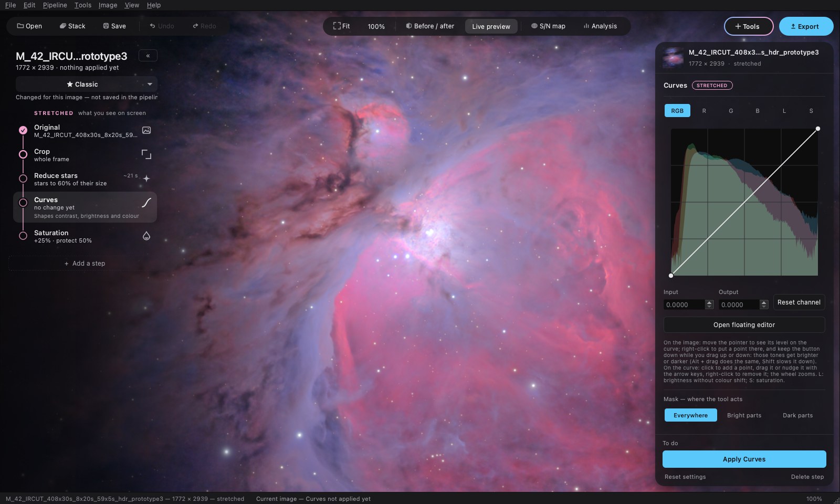Save the current project
840x504 pixels.
point(114,26)
